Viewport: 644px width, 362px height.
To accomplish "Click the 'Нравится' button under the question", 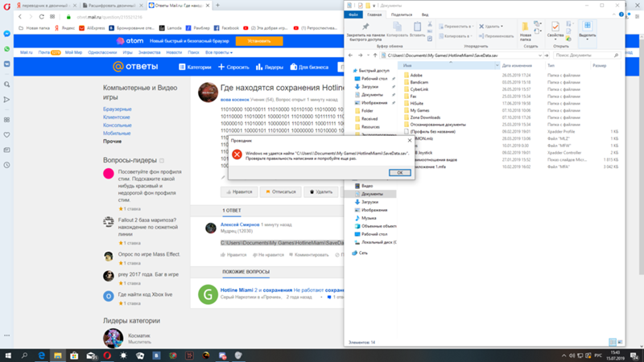I will [239, 191].
